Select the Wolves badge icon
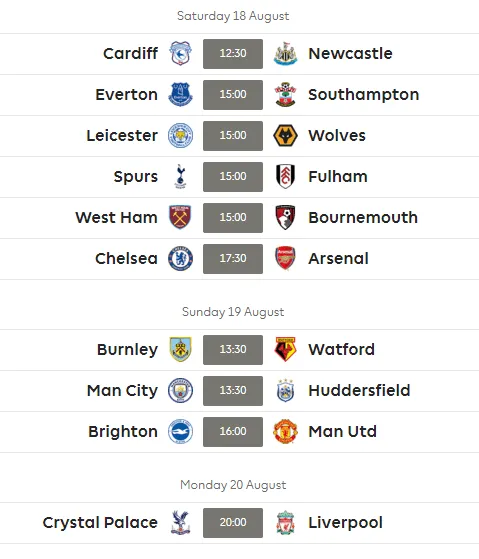The width and height of the screenshot is (479, 559). pos(285,135)
